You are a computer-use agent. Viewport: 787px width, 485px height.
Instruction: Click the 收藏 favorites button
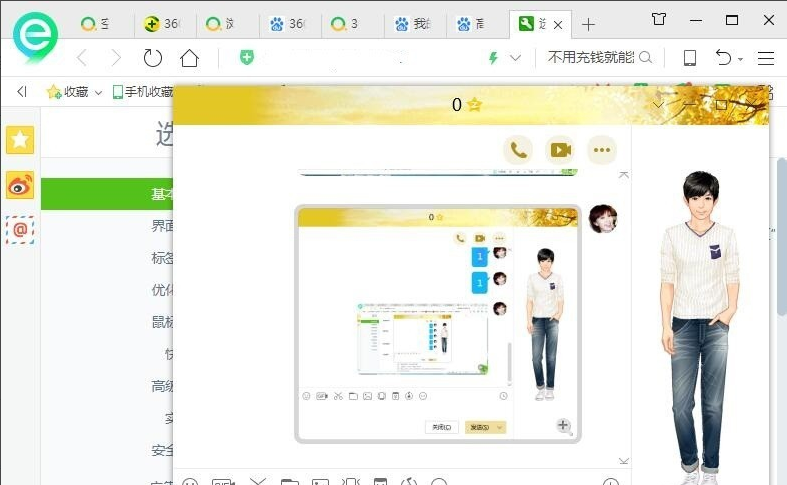click(x=68, y=92)
